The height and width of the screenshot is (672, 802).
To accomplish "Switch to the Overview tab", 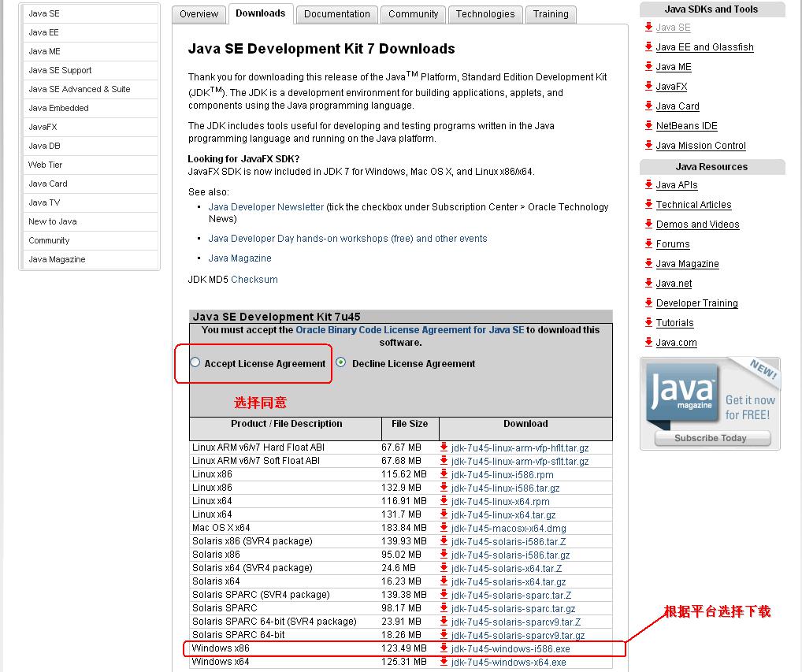I will click(199, 14).
